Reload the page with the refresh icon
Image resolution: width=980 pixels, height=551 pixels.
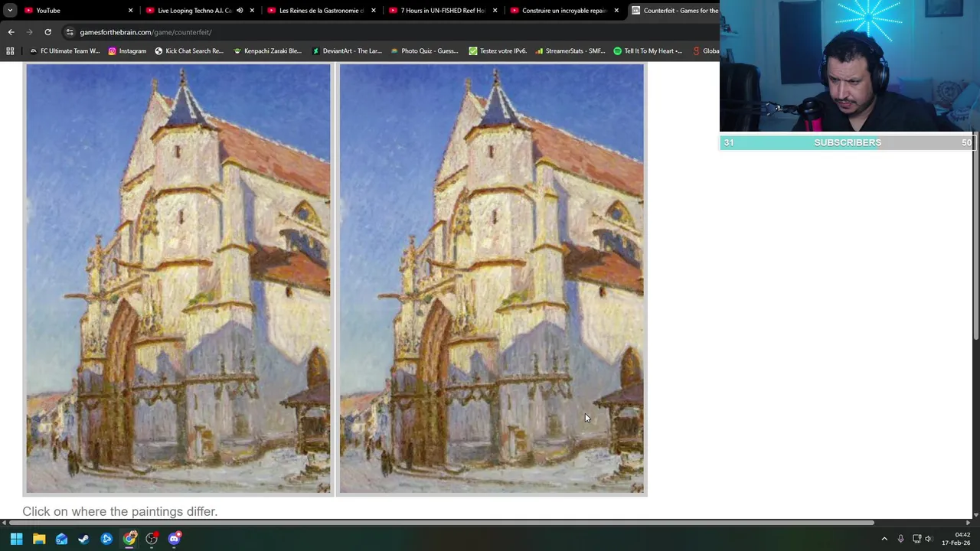(x=47, y=32)
